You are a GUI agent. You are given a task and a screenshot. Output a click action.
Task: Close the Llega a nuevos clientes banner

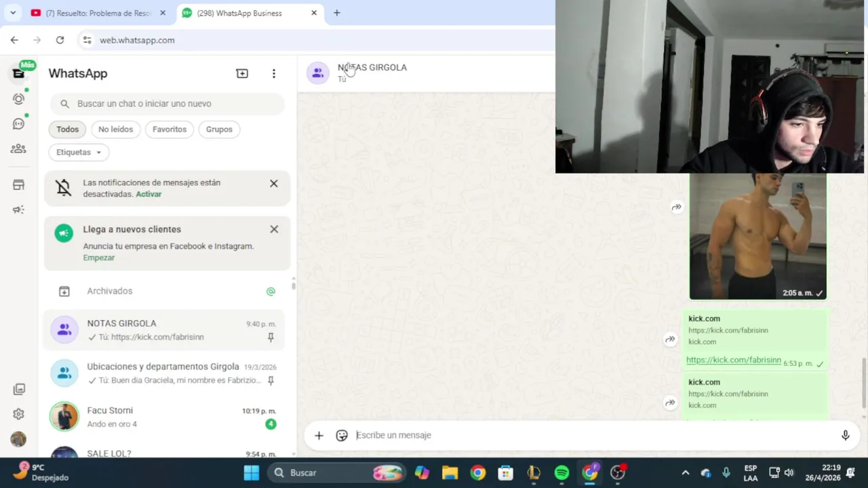(x=274, y=229)
